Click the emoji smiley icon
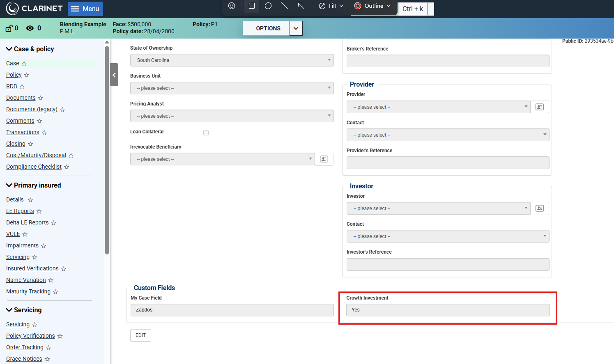The image size is (614, 364). [x=232, y=6]
